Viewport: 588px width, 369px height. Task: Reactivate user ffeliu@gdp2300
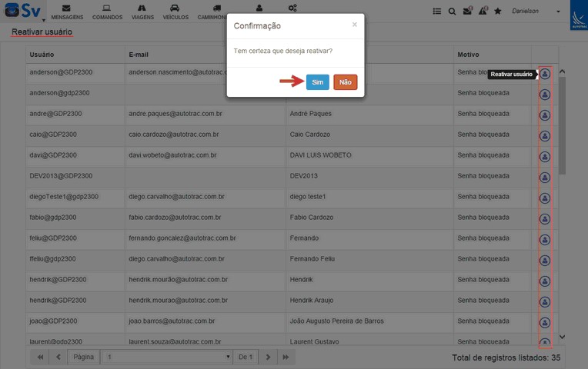(x=545, y=261)
